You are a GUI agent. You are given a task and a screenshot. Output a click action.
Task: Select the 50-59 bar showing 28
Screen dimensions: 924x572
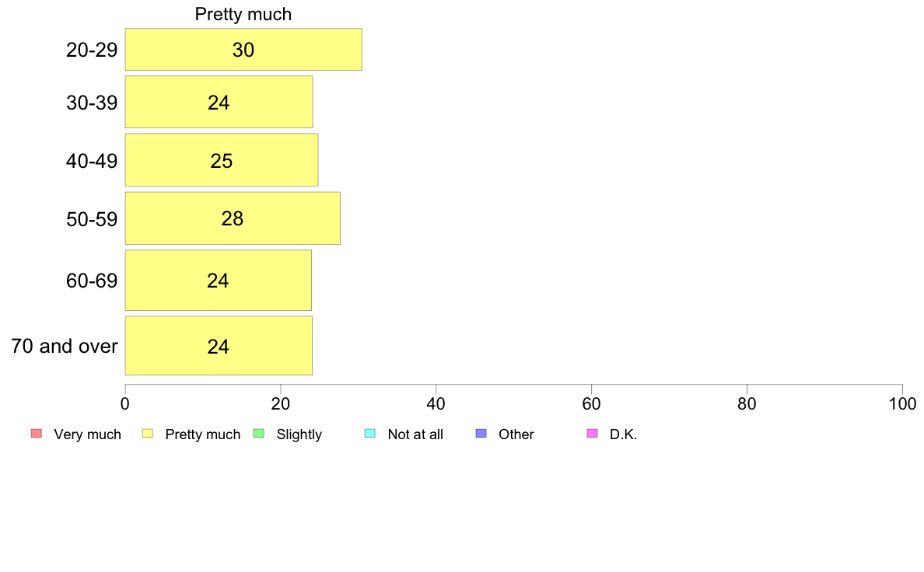tap(233, 218)
